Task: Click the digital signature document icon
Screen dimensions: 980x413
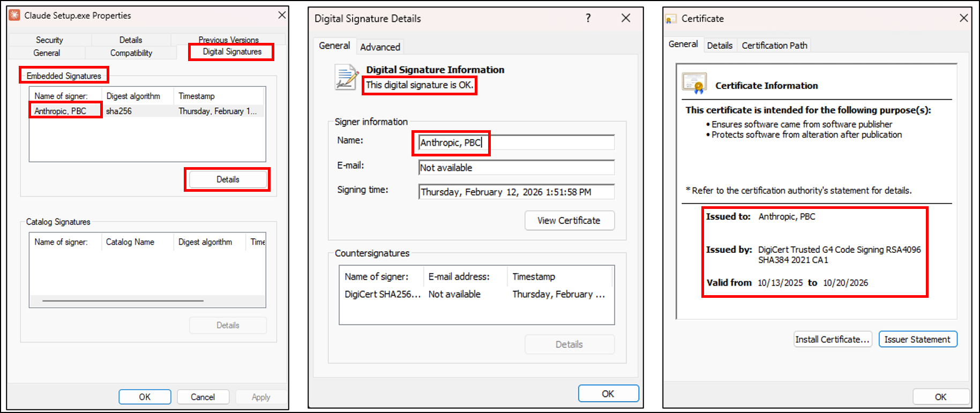Action: point(346,77)
